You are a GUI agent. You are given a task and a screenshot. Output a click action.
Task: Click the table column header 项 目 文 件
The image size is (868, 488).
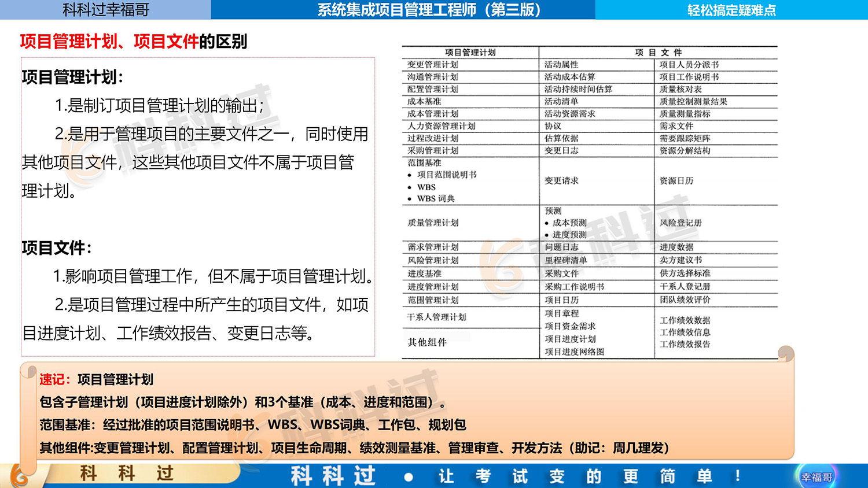(x=659, y=52)
